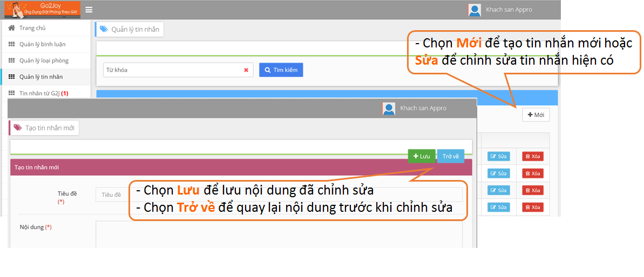Click the Trở về back button

451,156
